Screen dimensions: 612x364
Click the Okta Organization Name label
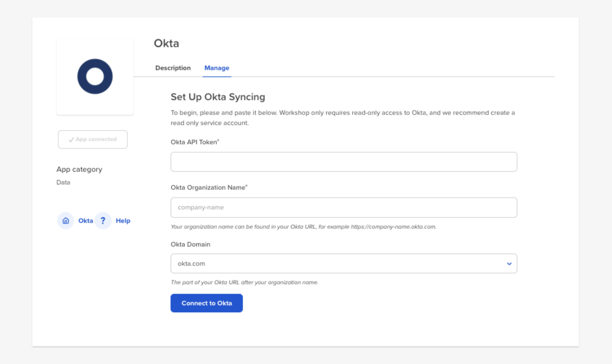[x=209, y=187]
